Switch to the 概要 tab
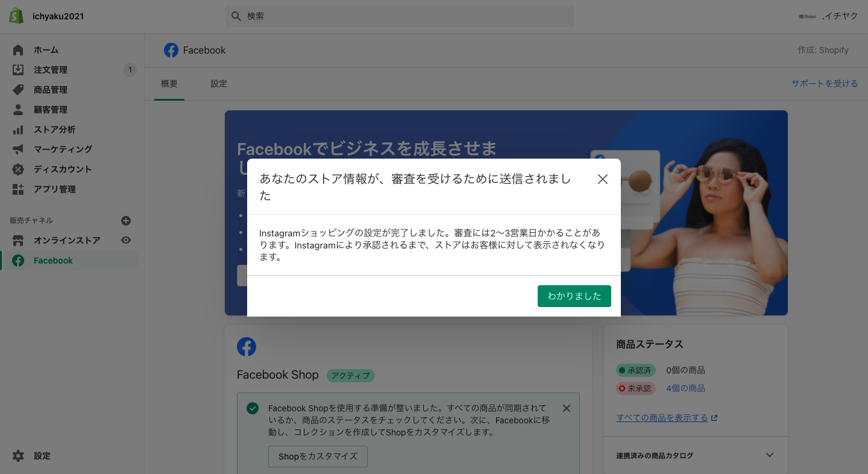The image size is (868, 474). click(x=169, y=84)
